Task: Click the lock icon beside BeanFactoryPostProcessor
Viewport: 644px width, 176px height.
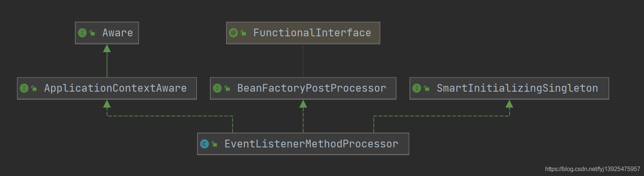Action: (227, 88)
